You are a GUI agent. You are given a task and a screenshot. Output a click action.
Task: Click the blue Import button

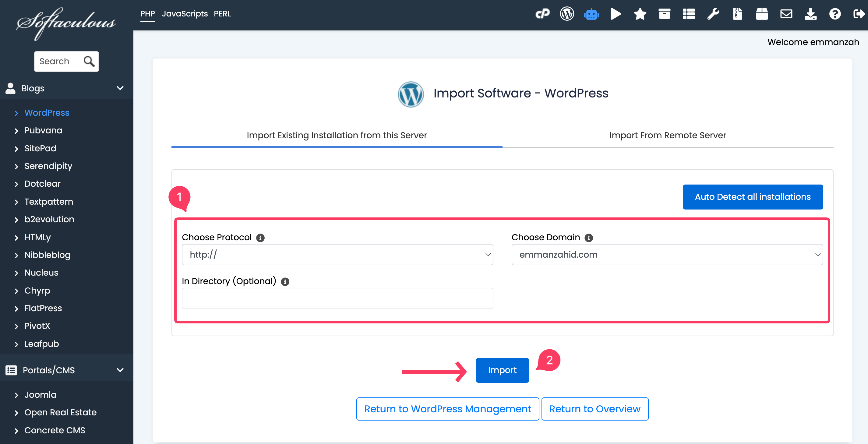(x=502, y=370)
